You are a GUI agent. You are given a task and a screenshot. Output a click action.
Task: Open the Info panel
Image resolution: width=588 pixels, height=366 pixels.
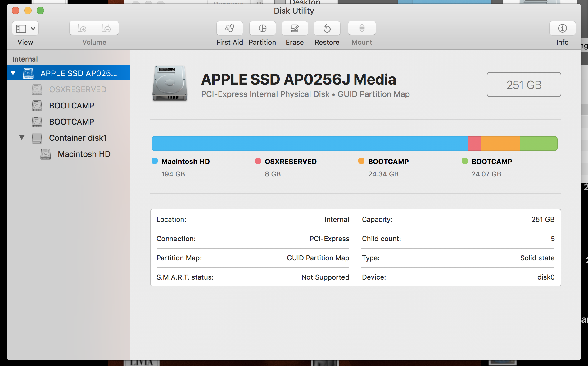562,28
